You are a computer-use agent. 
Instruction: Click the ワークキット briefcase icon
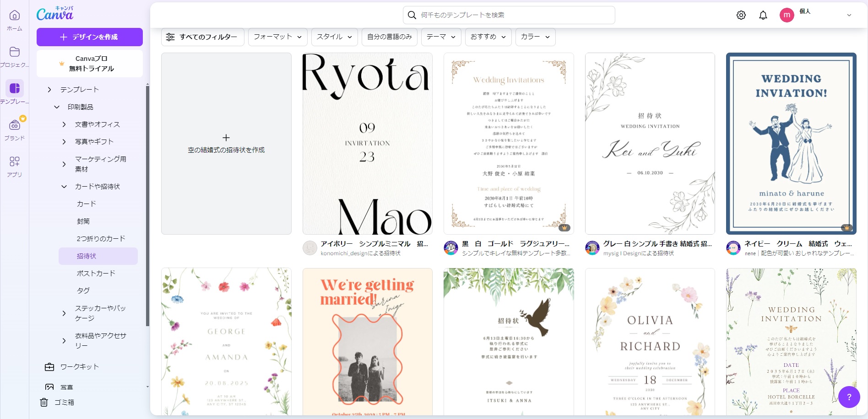point(49,367)
